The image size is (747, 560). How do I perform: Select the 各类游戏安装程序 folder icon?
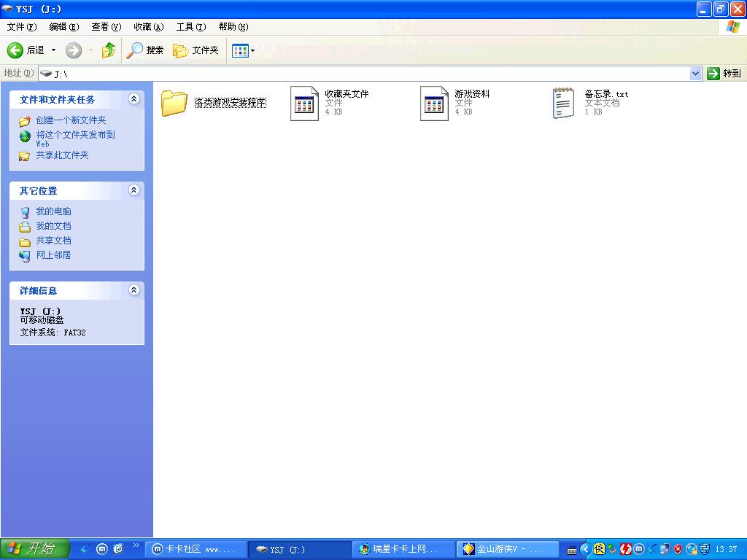[x=174, y=103]
